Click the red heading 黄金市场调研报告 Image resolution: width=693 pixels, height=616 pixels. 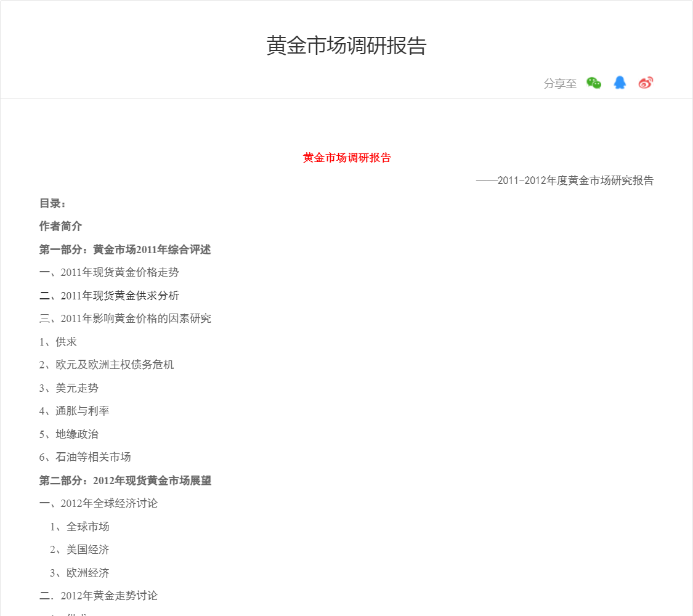[347, 158]
